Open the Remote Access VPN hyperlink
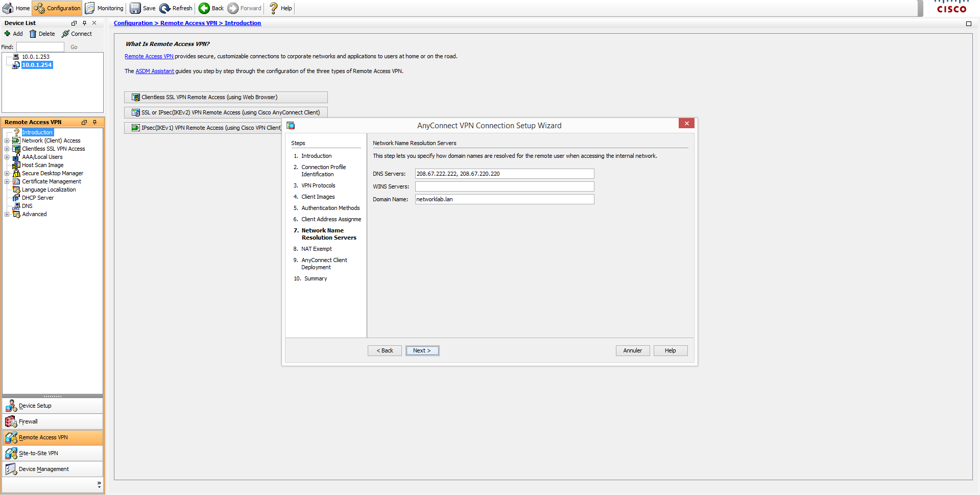Image resolution: width=980 pixels, height=495 pixels. (149, 56)
